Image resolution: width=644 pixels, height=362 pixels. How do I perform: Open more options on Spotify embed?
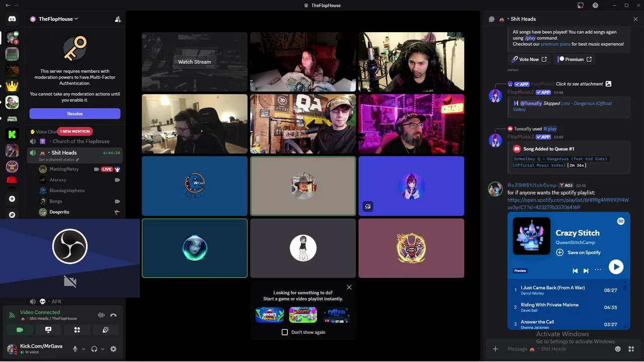(598, 270)
